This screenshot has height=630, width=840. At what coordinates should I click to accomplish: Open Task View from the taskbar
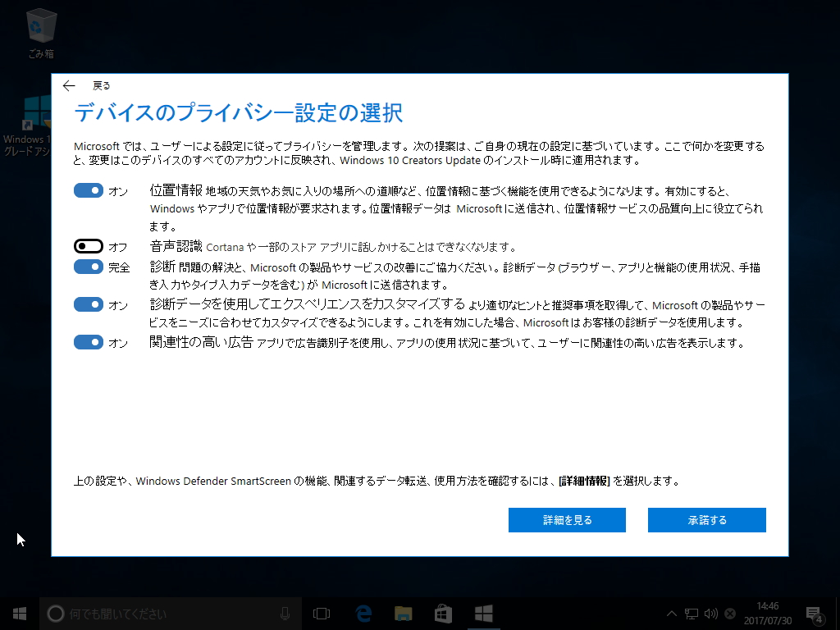(x=321, y=613)
